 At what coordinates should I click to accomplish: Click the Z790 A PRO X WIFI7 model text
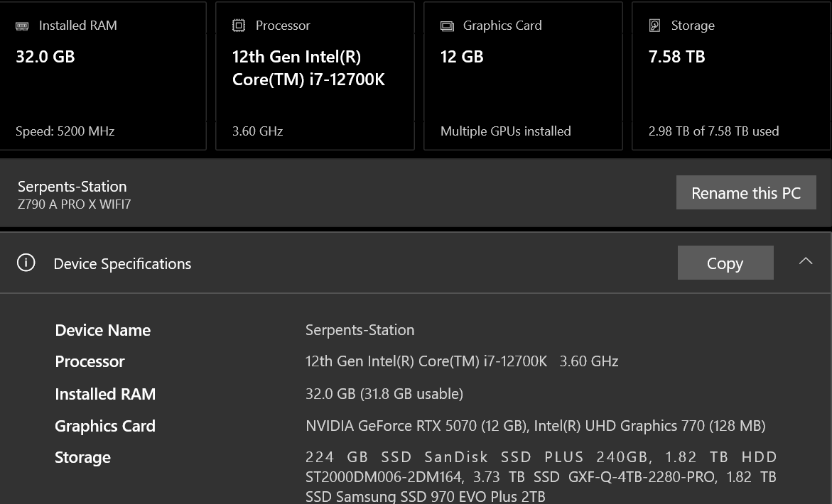click(x=75, y=204)
